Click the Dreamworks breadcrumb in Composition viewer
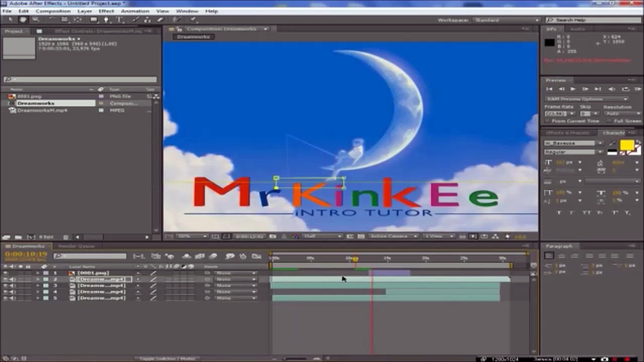644x362 pixels. [x=194, y=37]
